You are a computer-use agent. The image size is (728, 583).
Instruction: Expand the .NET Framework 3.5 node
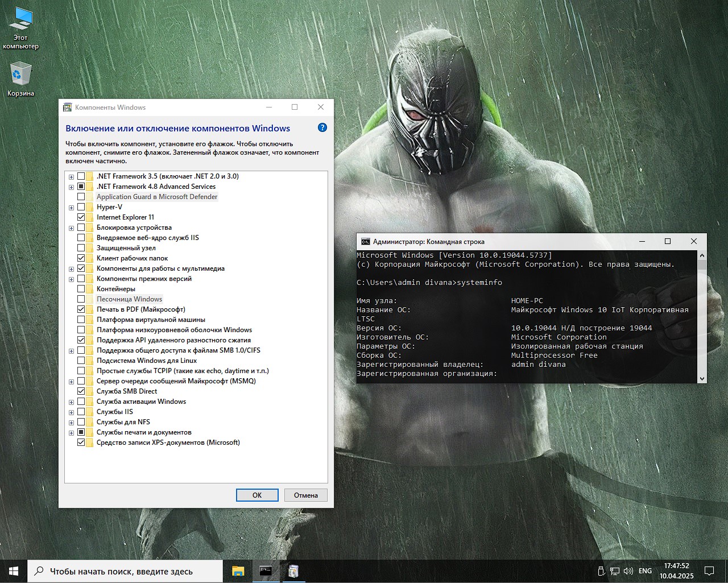(72, 177)
